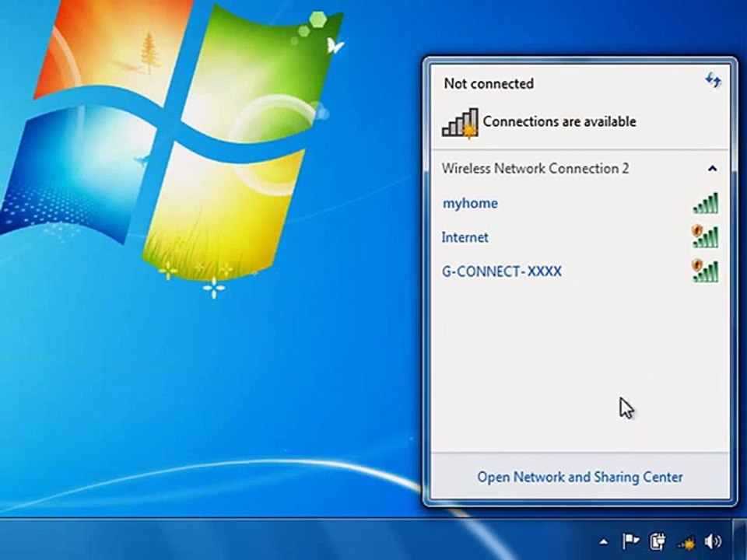Select the myhome wireless network

(580, 203)
